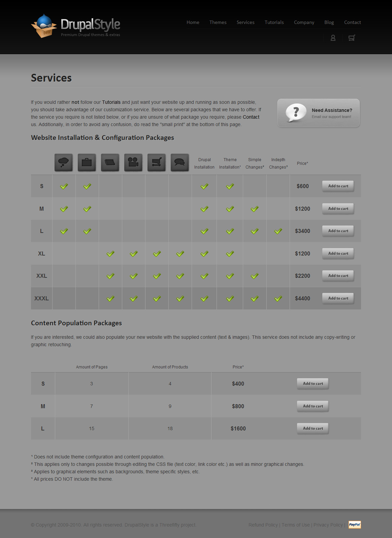The width and height of the screenshot is (392, 538).
Task: Click the Price column header above $400
Action: [238, 367]
